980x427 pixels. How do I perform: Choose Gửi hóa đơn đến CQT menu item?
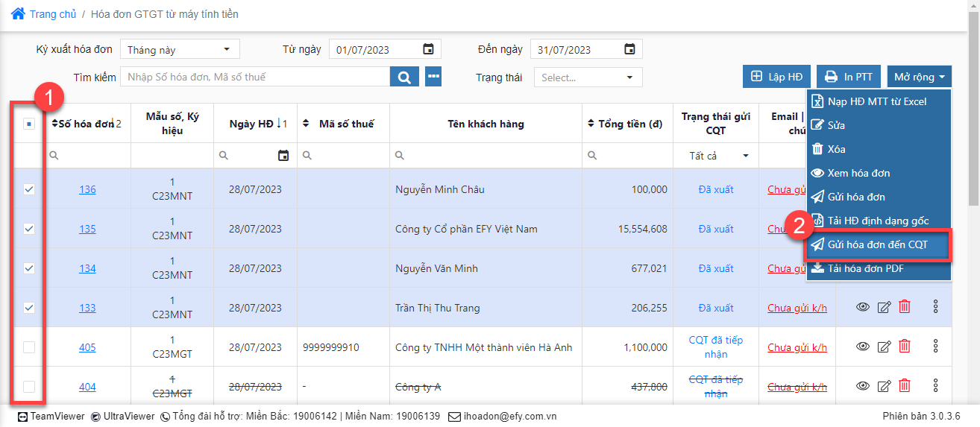coord(877,244)
